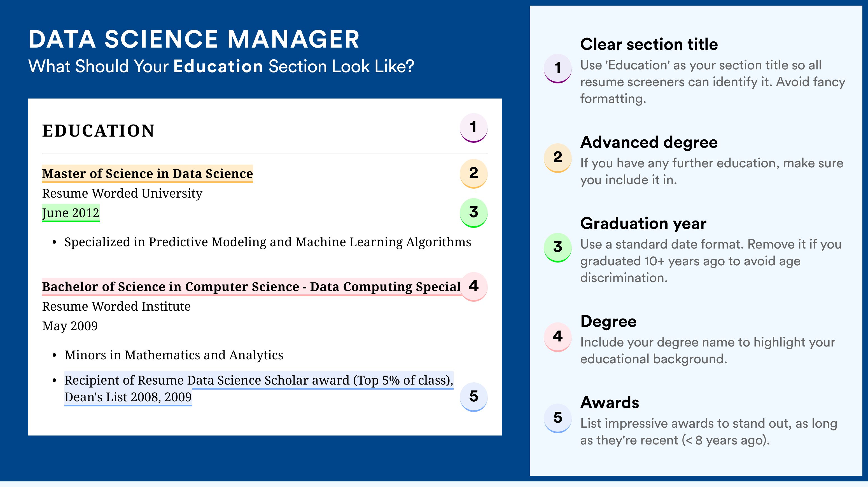The width and height of the screenshot is (868, 487).
Task: Click the orange number 2 badge in resume
Action: point(473,174)
